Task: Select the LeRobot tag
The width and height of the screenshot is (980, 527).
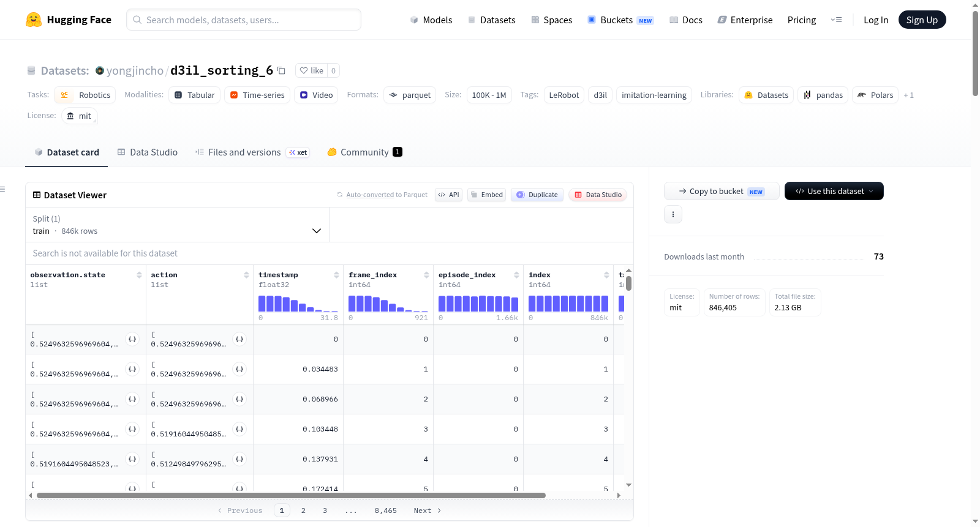Action: pyautogui.click(x=564, y=95)
